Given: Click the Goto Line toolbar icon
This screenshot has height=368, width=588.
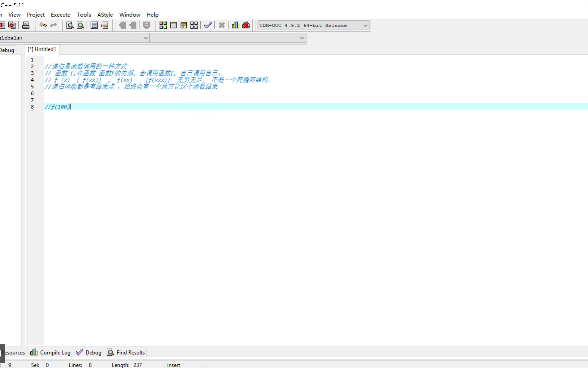Looking at the screenshot, I should (x=105, y=25).
